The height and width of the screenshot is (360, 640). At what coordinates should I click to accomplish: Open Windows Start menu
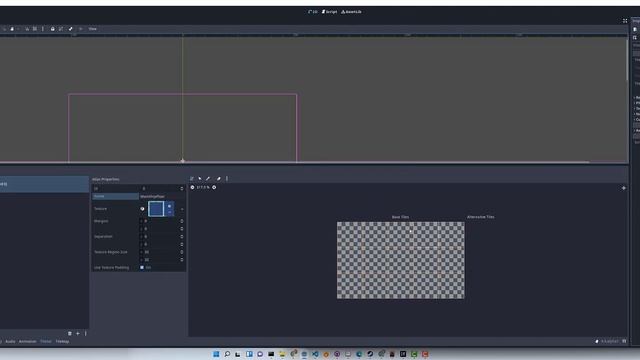[216, 354]
